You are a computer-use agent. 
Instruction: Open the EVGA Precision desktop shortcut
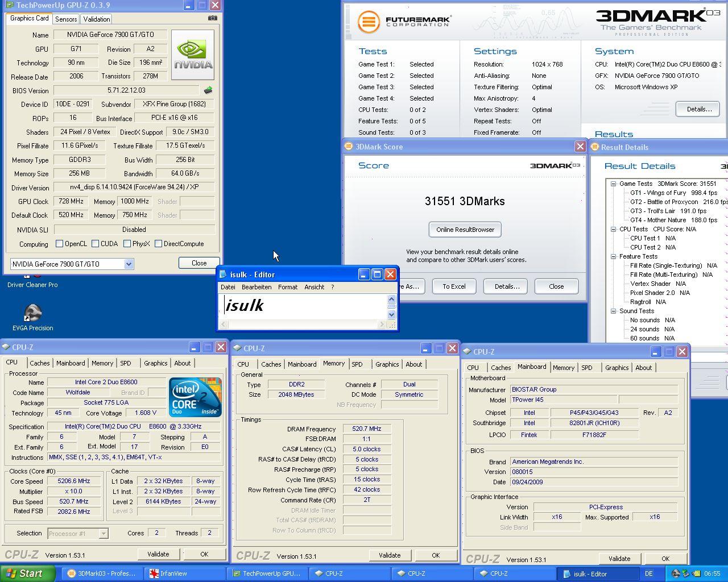pos(32,317)
